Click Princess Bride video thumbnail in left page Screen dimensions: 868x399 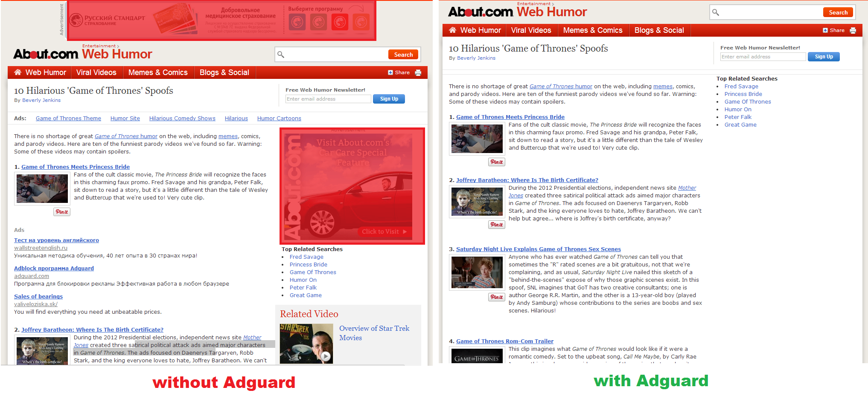42,189
